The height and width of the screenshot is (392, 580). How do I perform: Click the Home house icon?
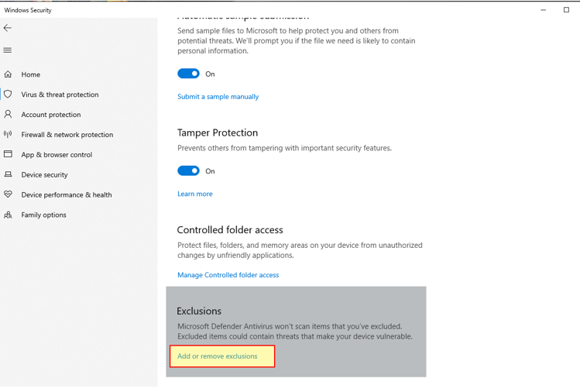point(8,74)
